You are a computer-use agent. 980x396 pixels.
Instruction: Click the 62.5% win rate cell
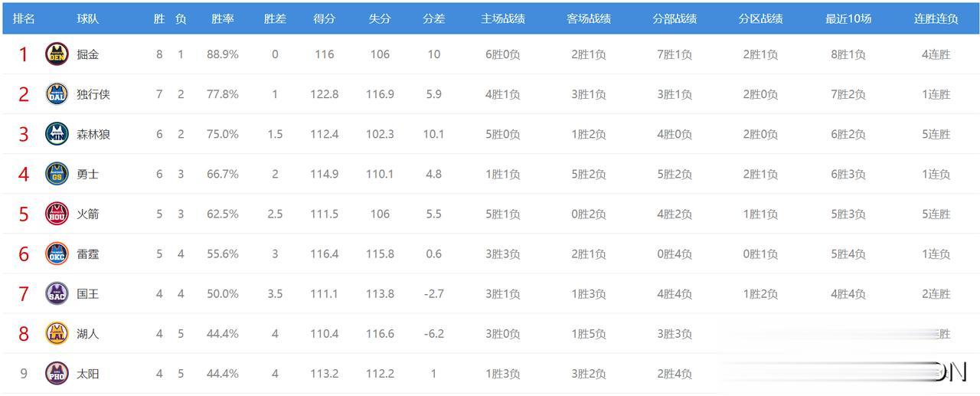tap(223, 214)
